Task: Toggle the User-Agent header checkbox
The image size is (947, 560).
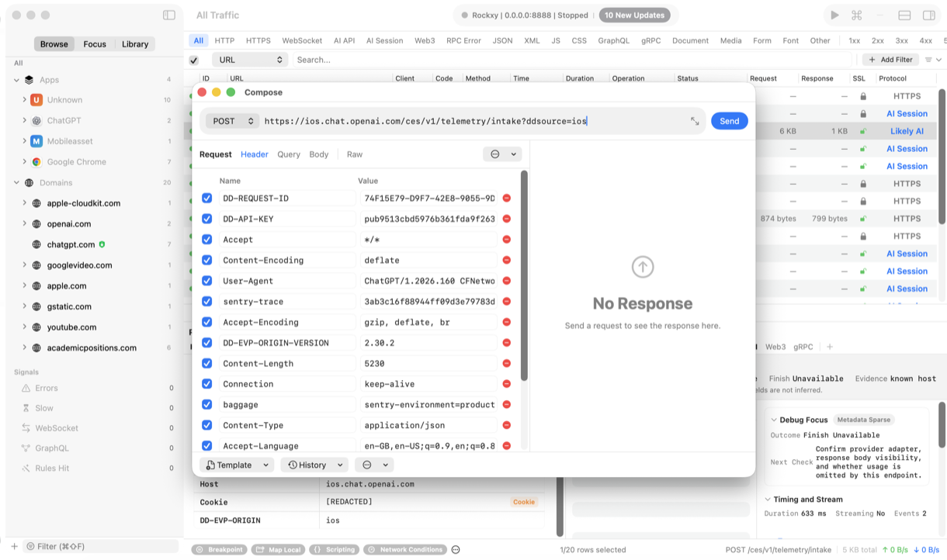Action: tap(207, 281)
